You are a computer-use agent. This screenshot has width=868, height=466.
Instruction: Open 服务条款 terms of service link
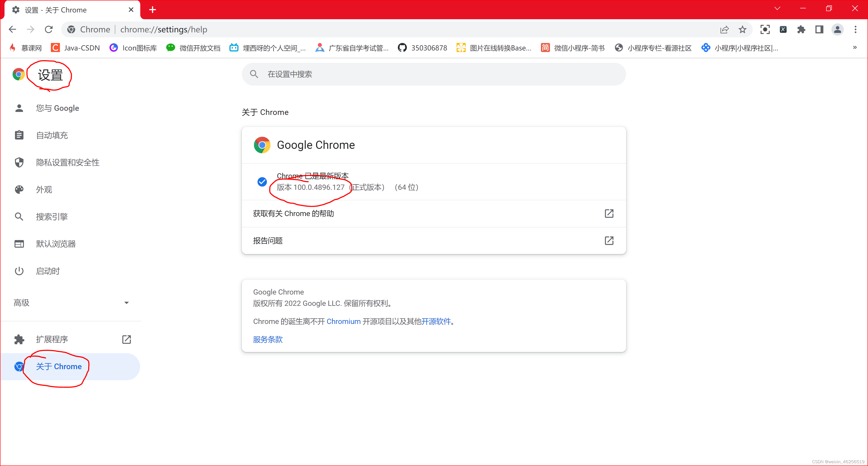[268, 339]
